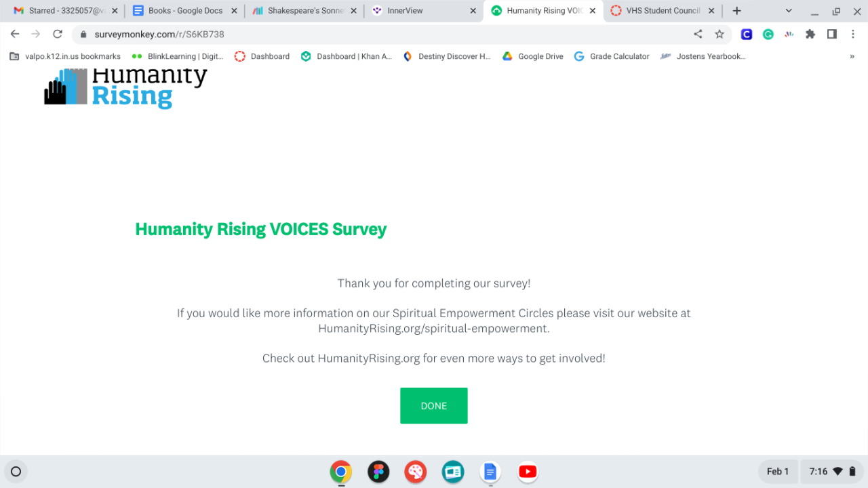Image resolution: width=868 pixels, height=488 pixels.
Task: Open the Google Docs shelf app
Action: coord(490,472)
